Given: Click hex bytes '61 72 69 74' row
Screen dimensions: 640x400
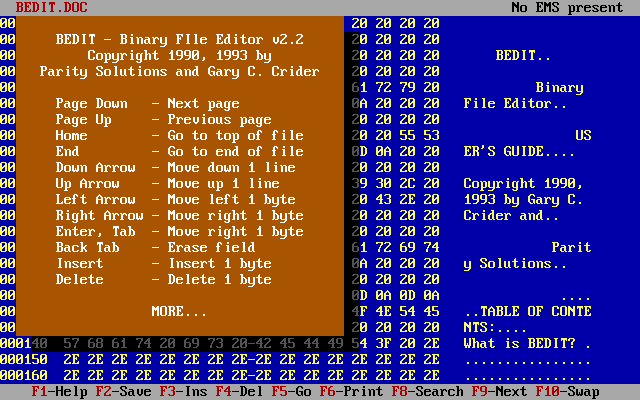Looking at the screenshot, I should coord(396,247).
